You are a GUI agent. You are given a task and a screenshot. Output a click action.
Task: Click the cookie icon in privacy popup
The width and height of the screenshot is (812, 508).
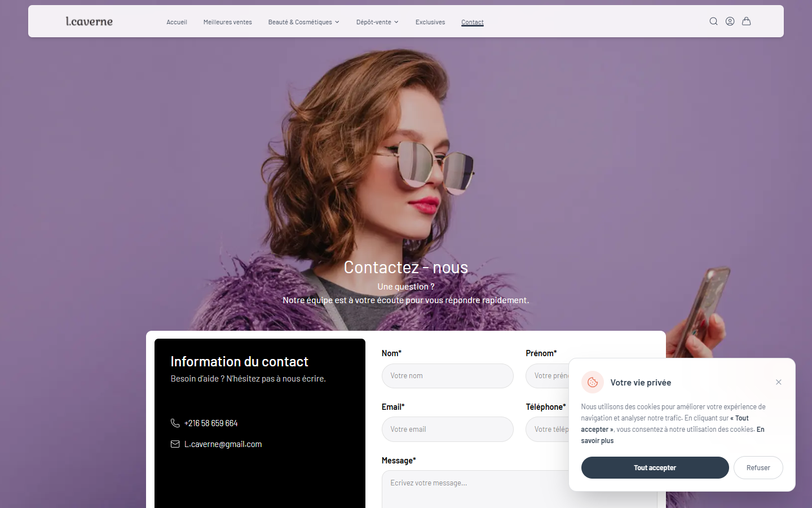pyautogui.click(x=593, y=382)
